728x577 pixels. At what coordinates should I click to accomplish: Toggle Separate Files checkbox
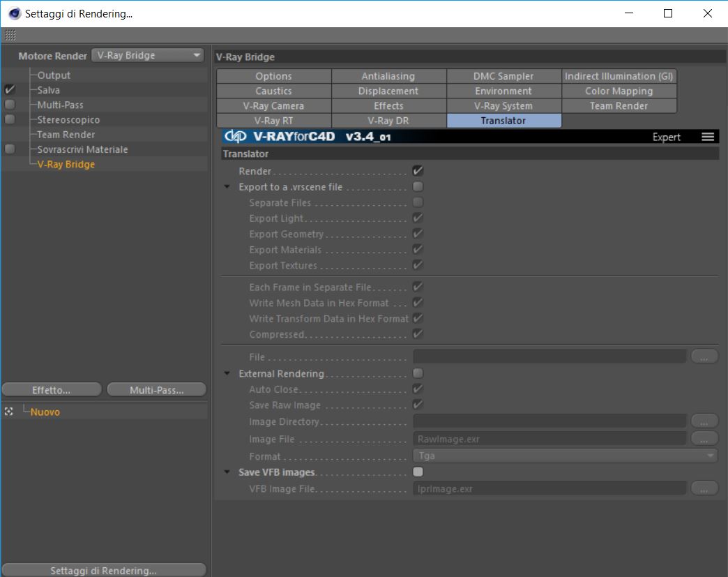coord(418,202)
